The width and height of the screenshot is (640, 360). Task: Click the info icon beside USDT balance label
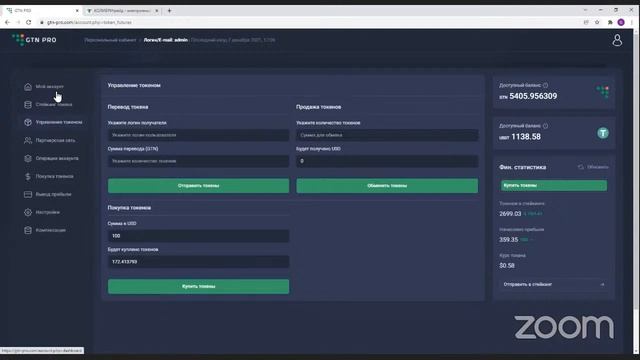coord(545,126)
